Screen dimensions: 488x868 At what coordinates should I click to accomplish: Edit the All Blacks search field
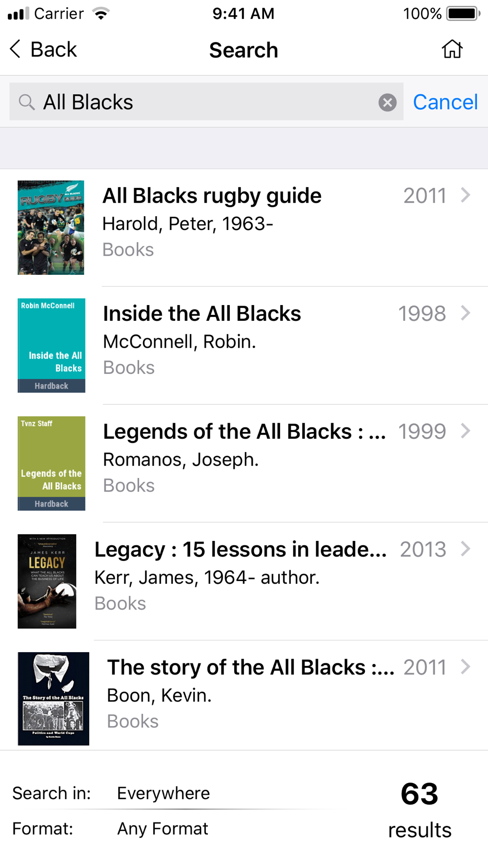click(x=206, y=102)
